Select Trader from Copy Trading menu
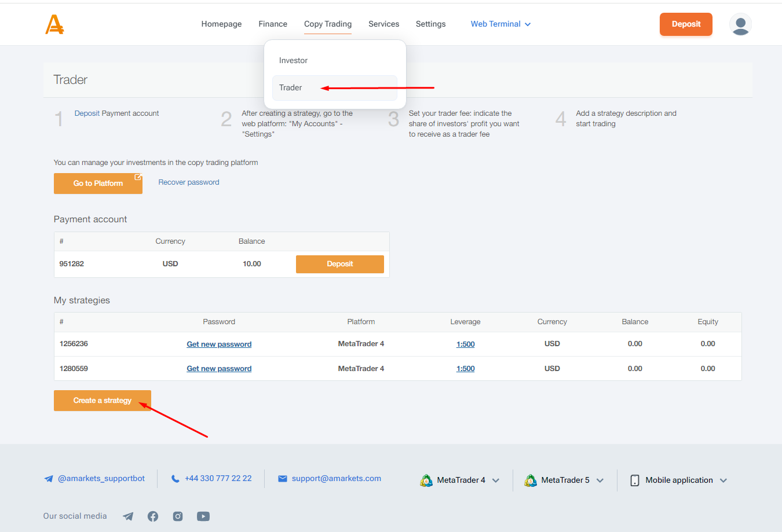782x532 pixels. click(x=291, y=88)
